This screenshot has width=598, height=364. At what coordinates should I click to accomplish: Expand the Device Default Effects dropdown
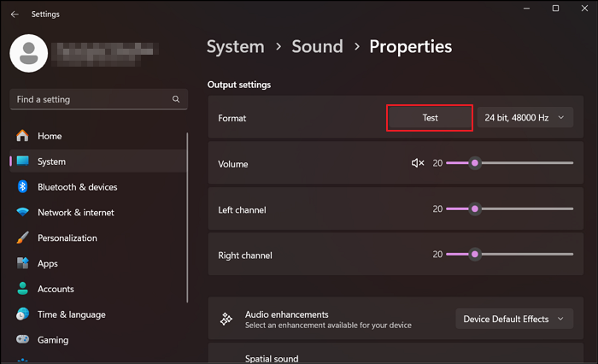click(x=514, y=319)
